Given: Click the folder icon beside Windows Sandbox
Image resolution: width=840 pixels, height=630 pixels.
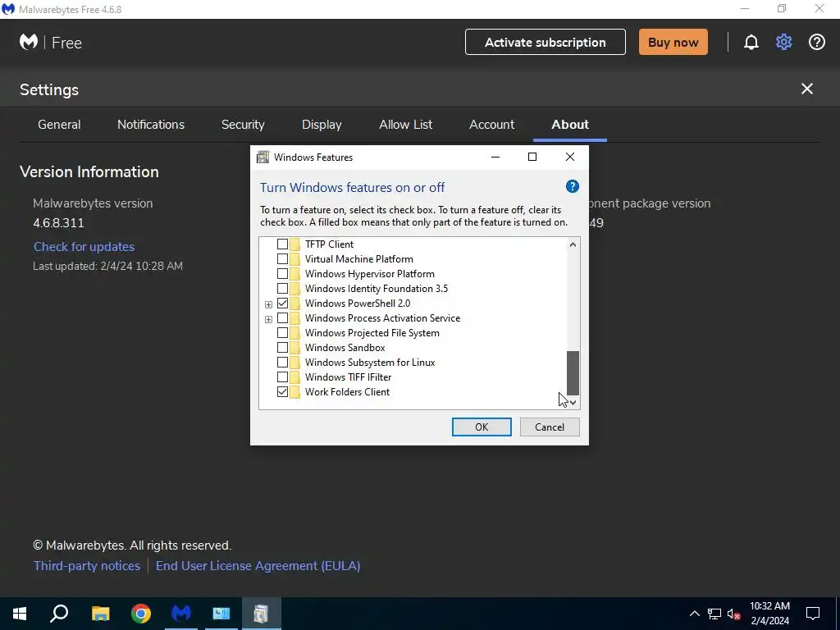Looking at the screenshot, I should click(x=294, y=348).
